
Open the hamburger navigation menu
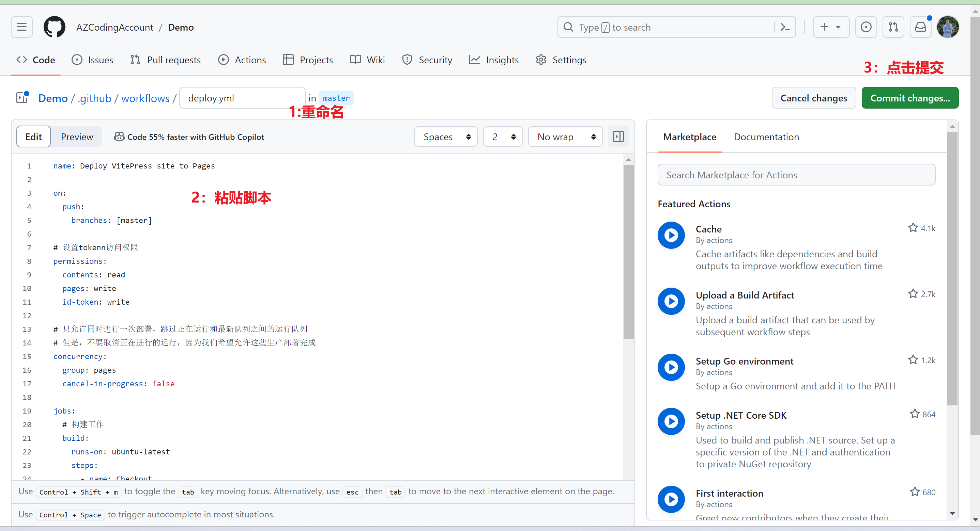pos(22,27)
